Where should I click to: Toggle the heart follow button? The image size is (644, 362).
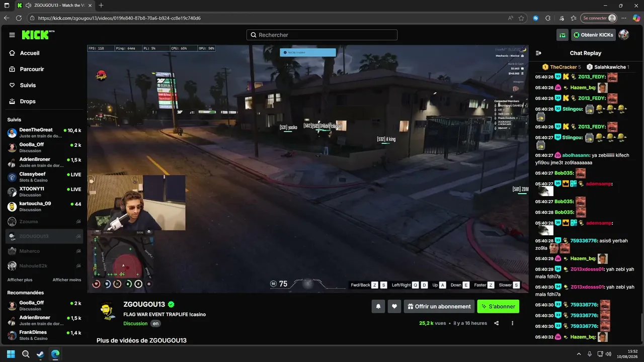(x=394, y=306)
